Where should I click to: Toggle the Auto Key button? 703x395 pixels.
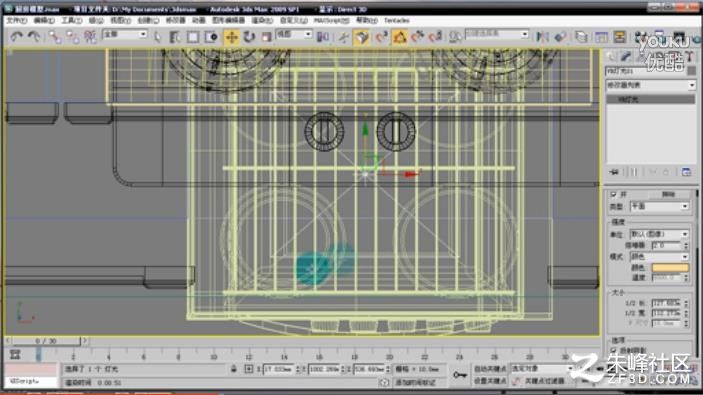(x=490, y=369)
